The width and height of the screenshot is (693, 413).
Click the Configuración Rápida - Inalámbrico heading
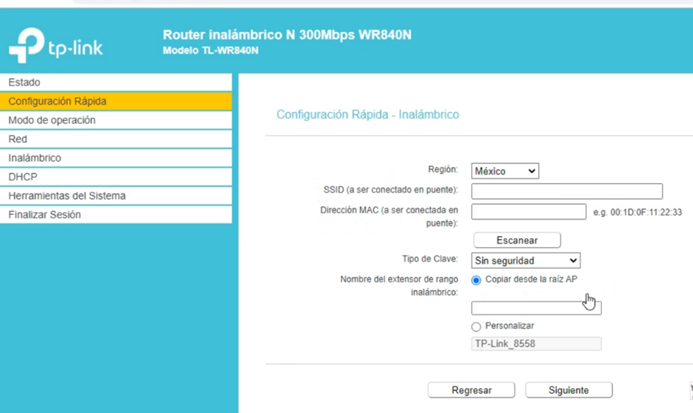click(368, 115)
